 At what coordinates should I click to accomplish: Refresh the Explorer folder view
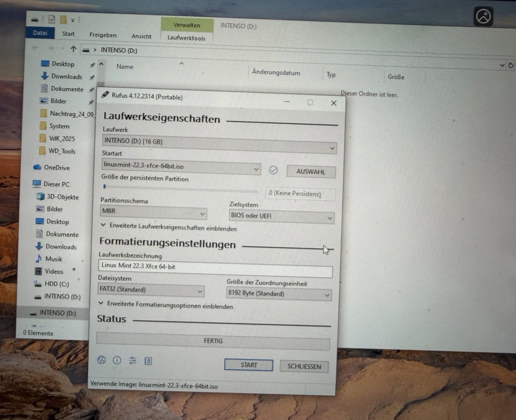point(511,65)
